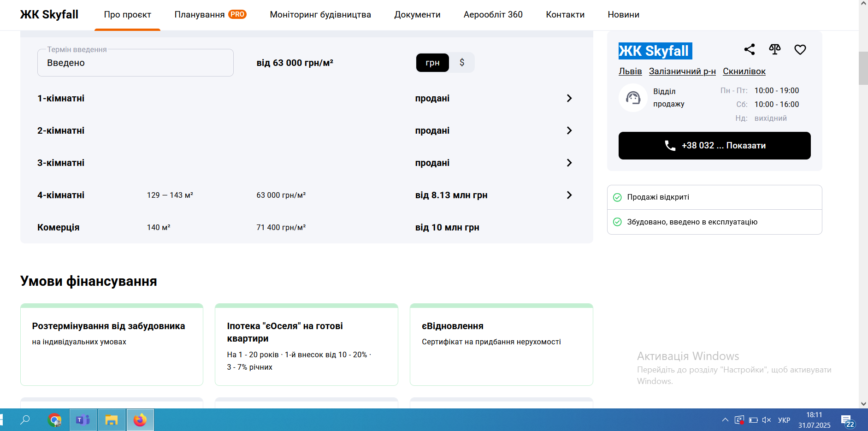Viewport: 868px width, 431px height.
Task: Click the 71 400 грн/м² commercial price
Action: pos(281,227)
